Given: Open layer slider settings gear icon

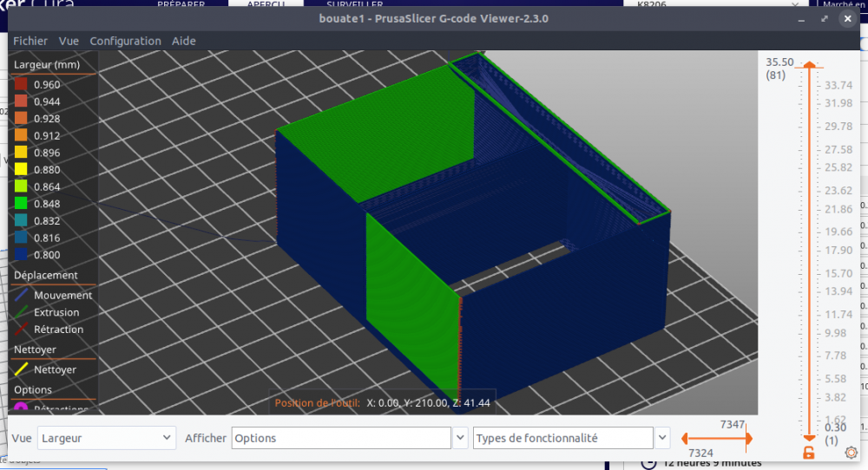Looking at the screenshot, I should tap(852, 453).
